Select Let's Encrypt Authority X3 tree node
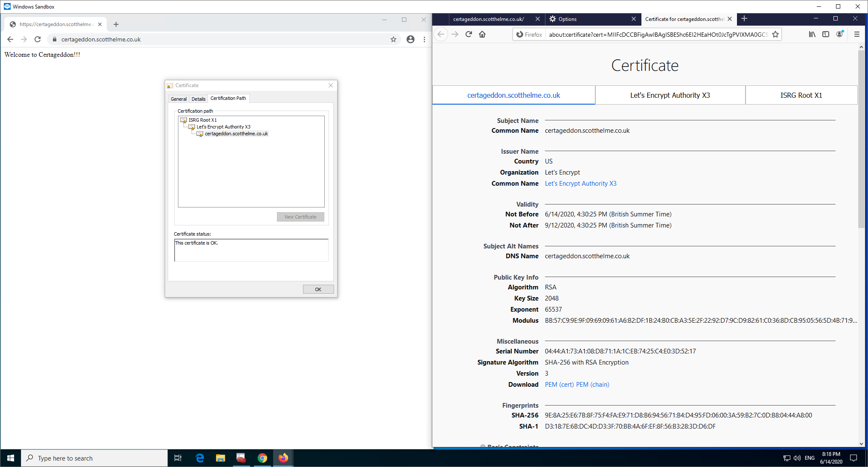The width and height of the screenshot is (868, 467). click(223, 127)
